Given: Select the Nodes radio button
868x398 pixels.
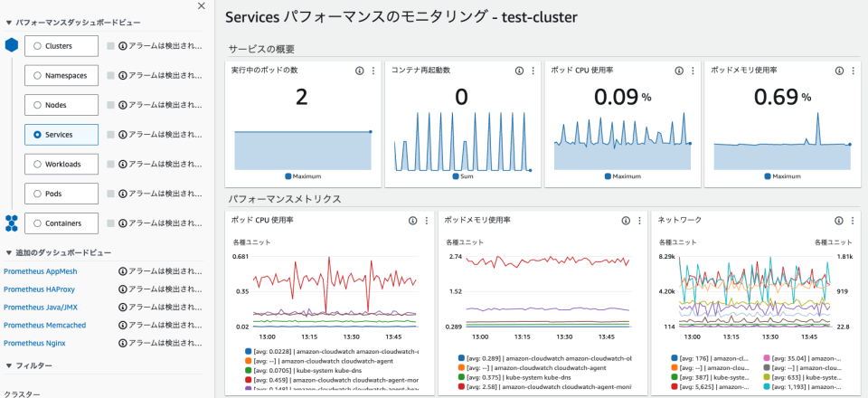Looking at the screenshot, I should pos(38,105).
